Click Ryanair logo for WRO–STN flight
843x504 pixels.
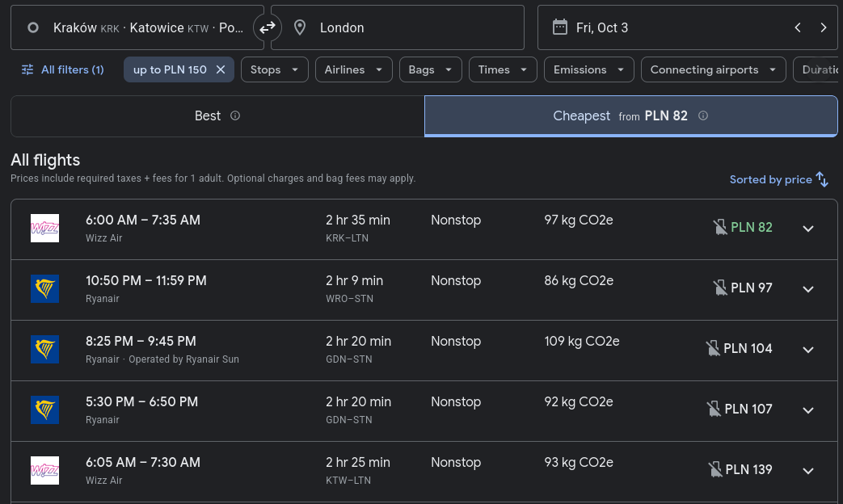pyautogui.click(x=44, y=289)
